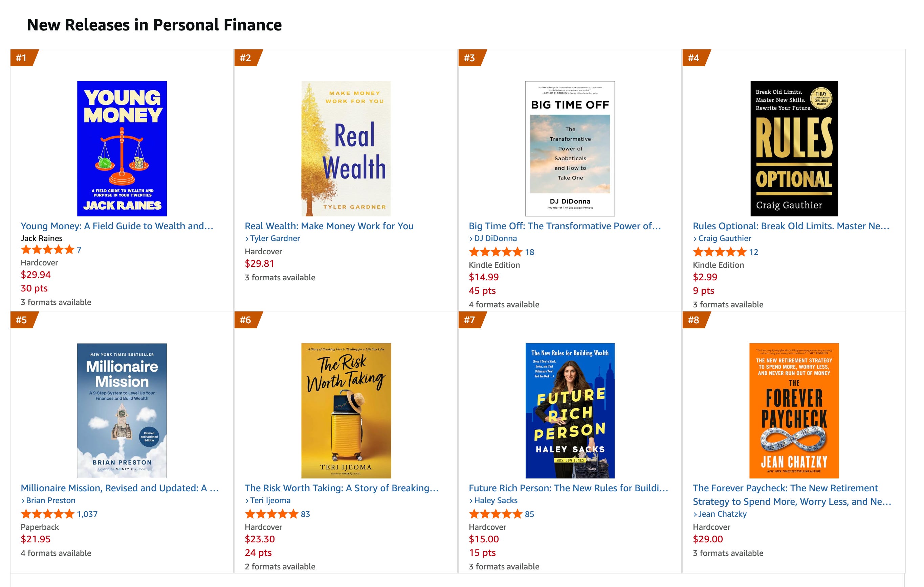This screenshot has width=924, height=587.
Task: Click the Jean Chatzky author link
Action: (x=720, y=514)
